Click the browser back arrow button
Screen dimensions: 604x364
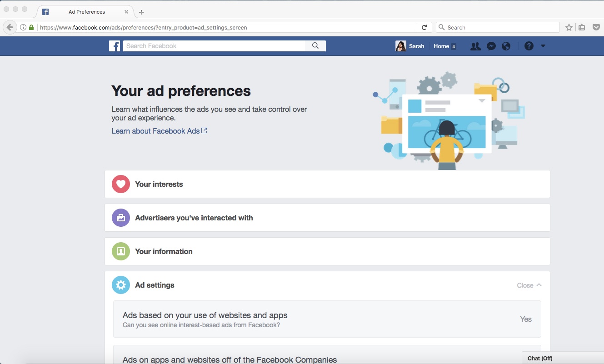click(10, 27)
